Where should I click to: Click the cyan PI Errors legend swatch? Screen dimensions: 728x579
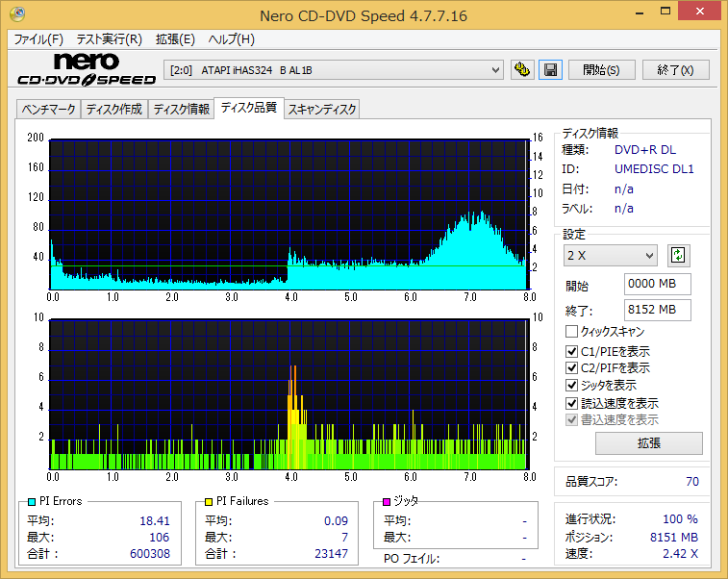(x=32, y=501)
